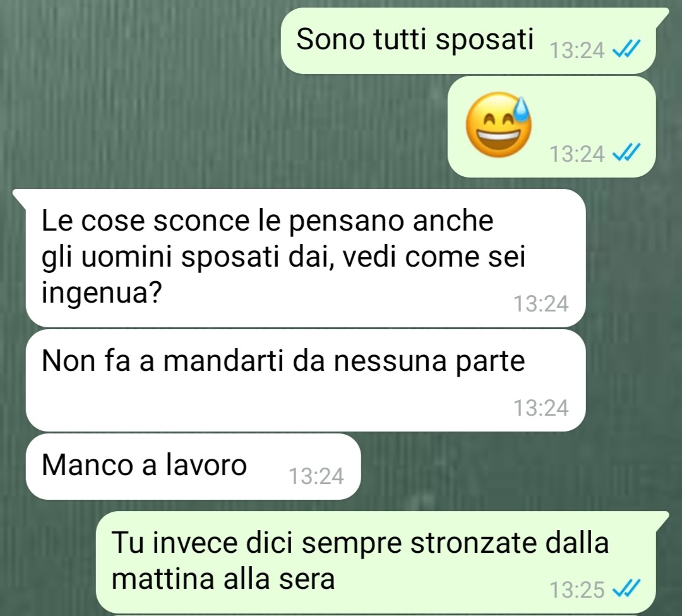Tap the words 'mattina alla sera' in the last message
This screenshot has width=682, height=616.
click(x=223, y=579)
